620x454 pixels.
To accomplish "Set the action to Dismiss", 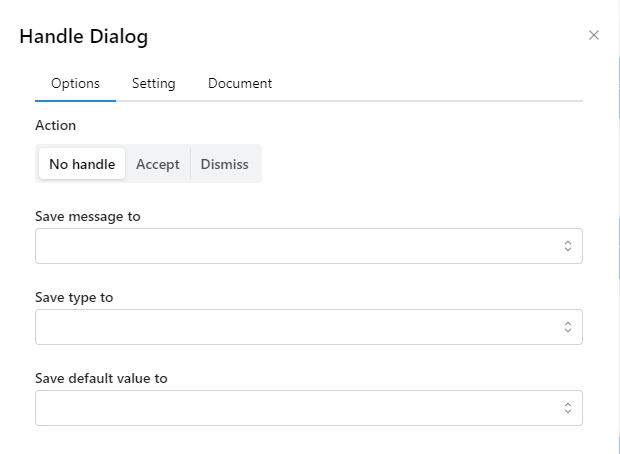I will coord(224,164).
